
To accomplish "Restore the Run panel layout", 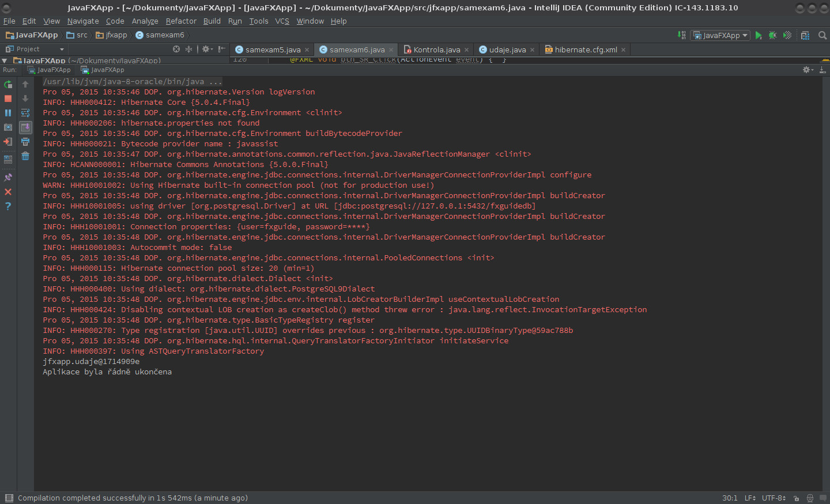I will tap(8, 159).
